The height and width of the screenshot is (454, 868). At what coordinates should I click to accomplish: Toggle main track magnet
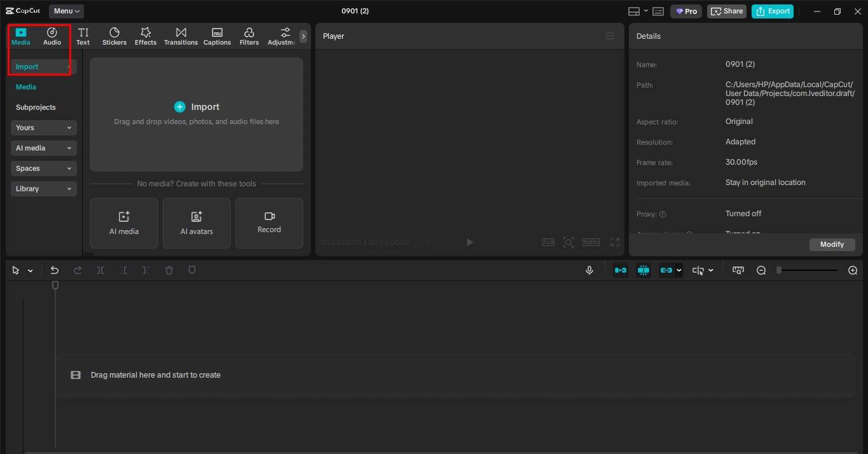621,270
